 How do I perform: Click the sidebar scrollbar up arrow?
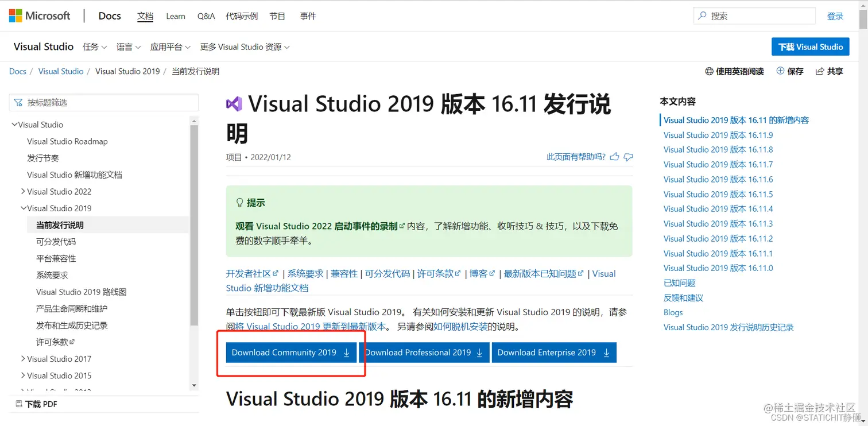tap(194, 121)
